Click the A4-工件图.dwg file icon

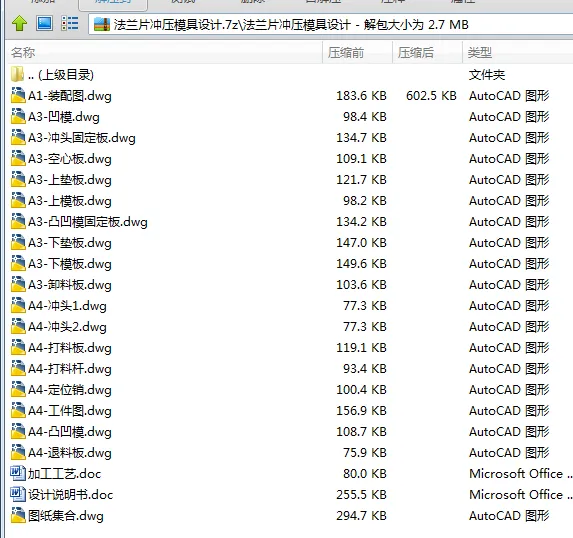coord(18,410)
